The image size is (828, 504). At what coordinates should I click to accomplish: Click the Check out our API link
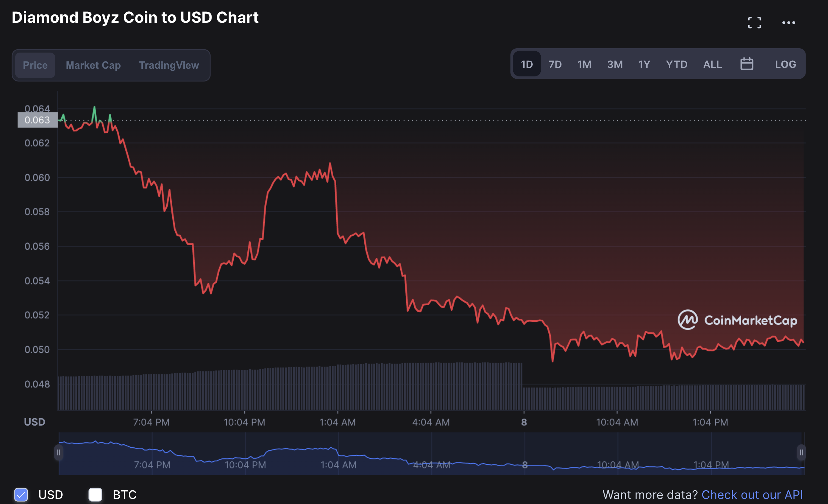click(752, 494)
